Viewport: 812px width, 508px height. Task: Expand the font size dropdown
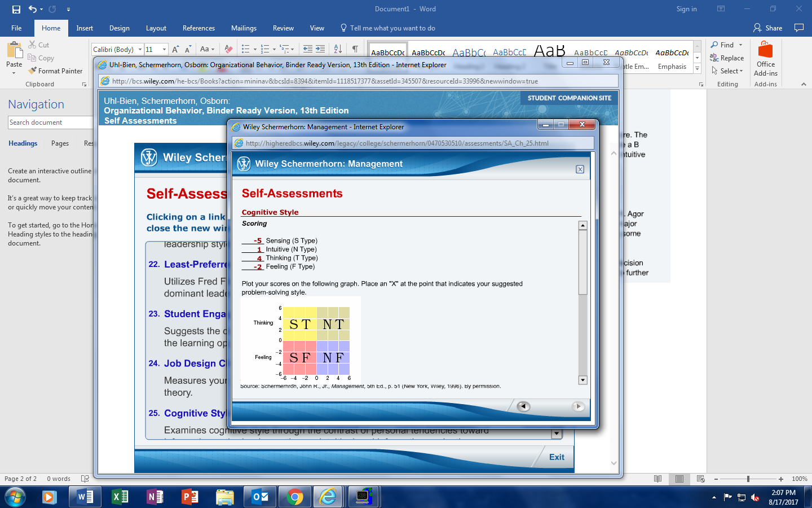click(164, 50)
